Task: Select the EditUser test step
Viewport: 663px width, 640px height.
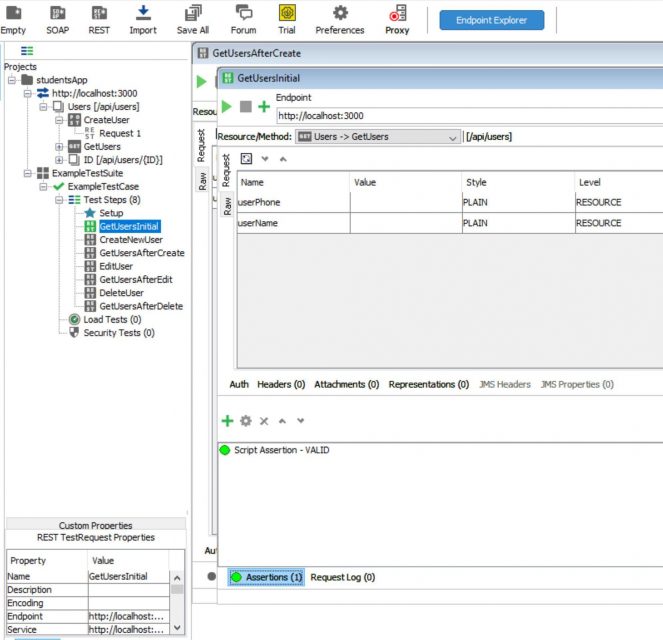Action: click(x=116, y=266)
